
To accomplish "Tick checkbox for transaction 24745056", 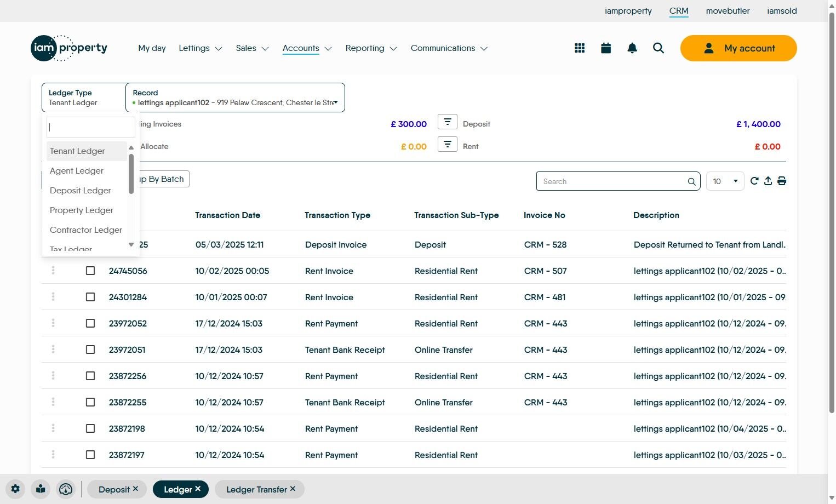I will (90, 271).
